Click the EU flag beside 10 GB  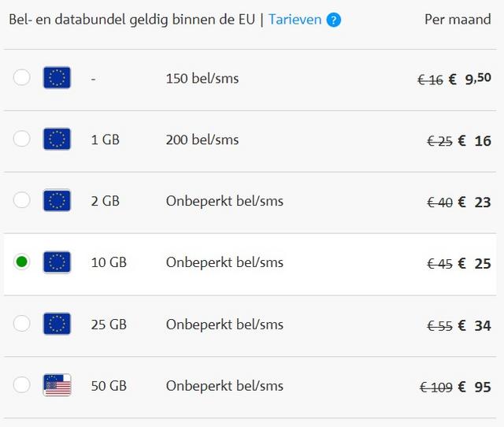(57, 262)
